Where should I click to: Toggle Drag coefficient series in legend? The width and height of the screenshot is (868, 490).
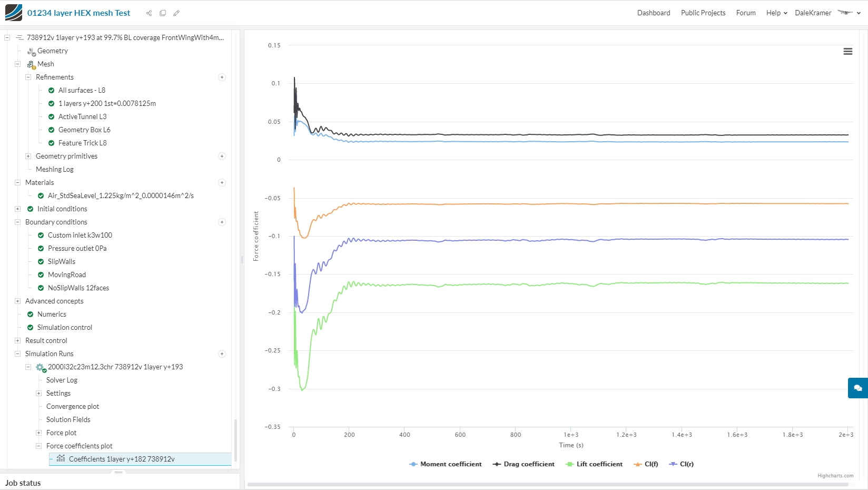tap(524, 464)
